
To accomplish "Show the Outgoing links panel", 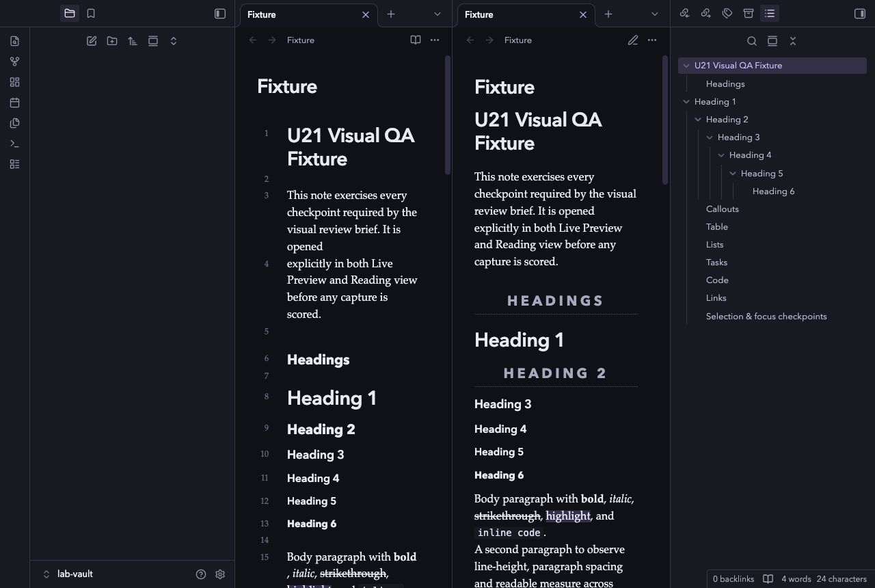I will click(x=705, y=14).
